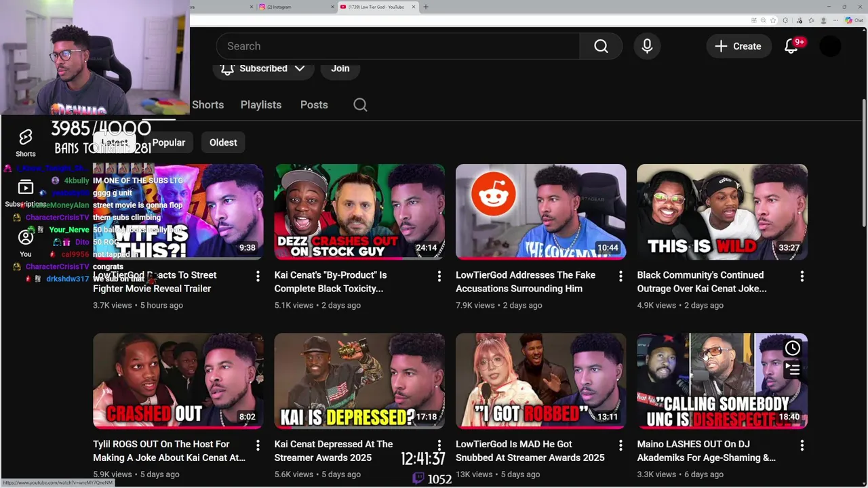The width and height of the screenshot is (868, 488).
Task: Start voice search with microphone icon
Action: point(647,46)
